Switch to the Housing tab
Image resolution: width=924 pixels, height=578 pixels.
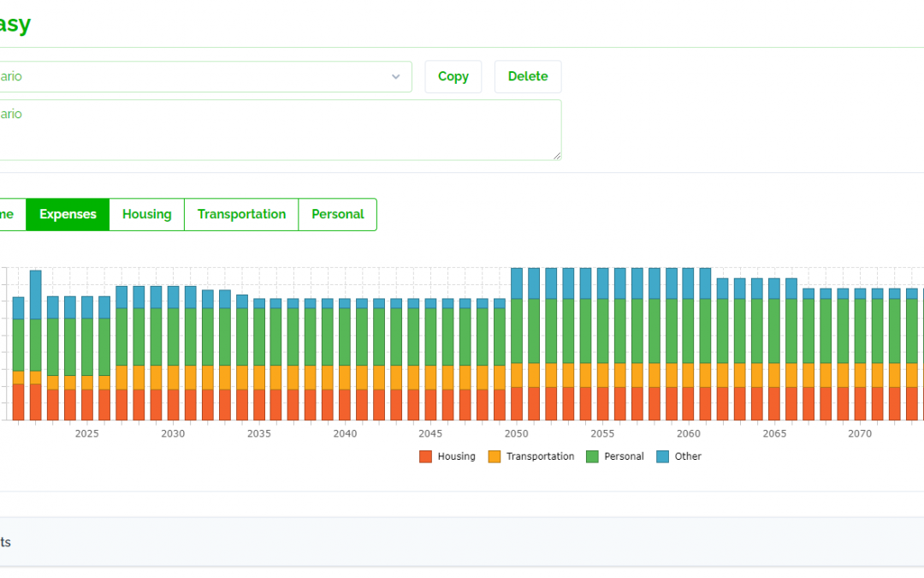click(147, 215)
